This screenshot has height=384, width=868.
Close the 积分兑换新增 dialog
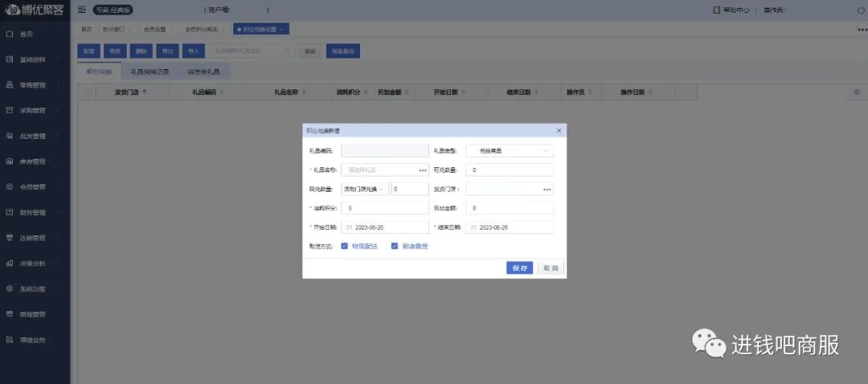pyautogui.click(x=559, y=131)
